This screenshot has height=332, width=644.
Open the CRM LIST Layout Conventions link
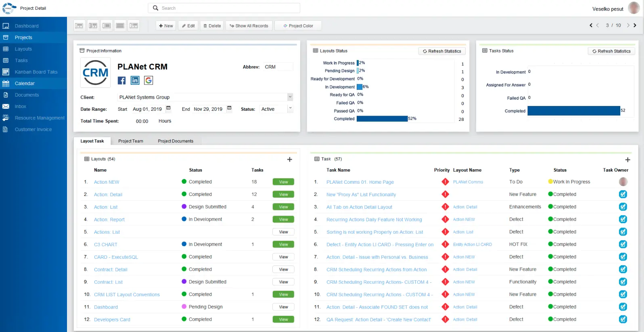(x=127, y=295)
